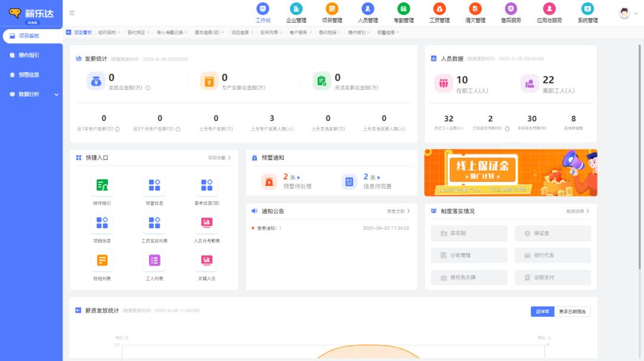644x361 pixels.
Task: View the 2 条 信息待完善 items
Action: 366,181
